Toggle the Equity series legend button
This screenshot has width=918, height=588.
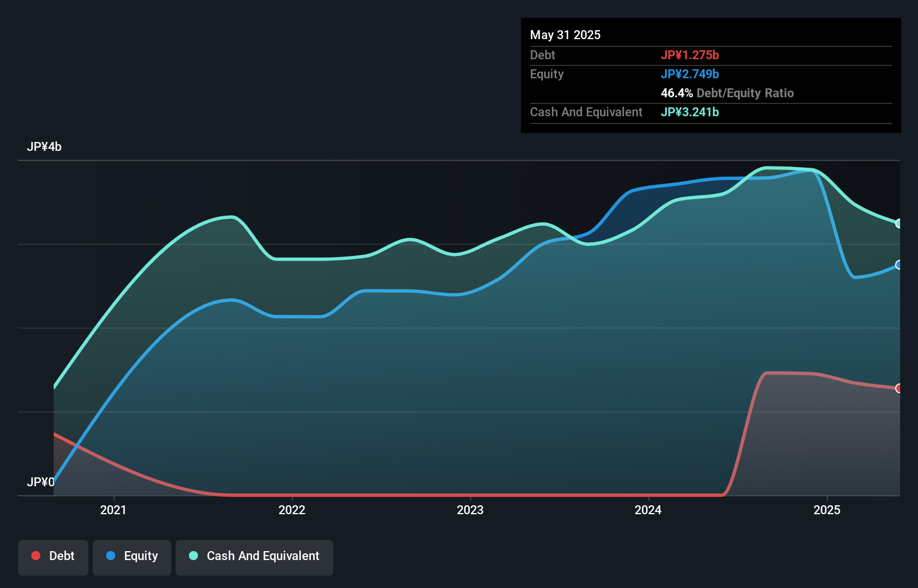[x=132, y=557]
